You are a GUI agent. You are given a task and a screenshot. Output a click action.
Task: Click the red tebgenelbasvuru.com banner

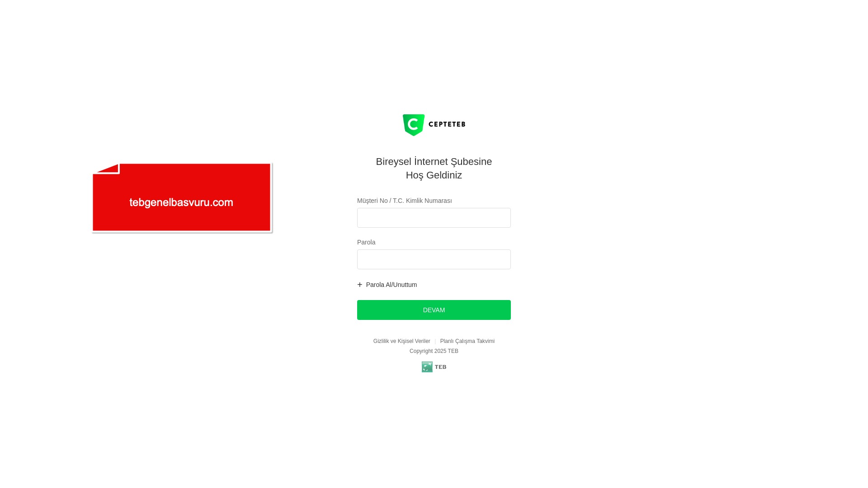click(182, 197)
